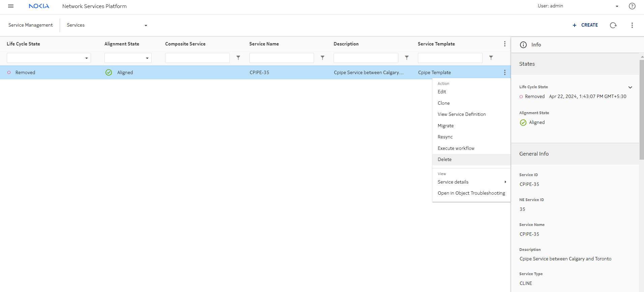
Task: Click the refresh services icon
Action: click(613, 25)
